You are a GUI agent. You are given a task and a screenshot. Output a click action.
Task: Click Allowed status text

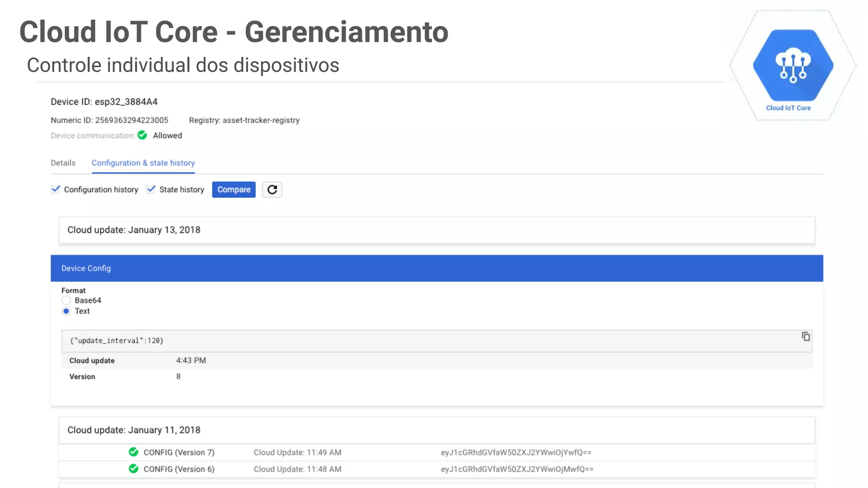pos(167,136)
